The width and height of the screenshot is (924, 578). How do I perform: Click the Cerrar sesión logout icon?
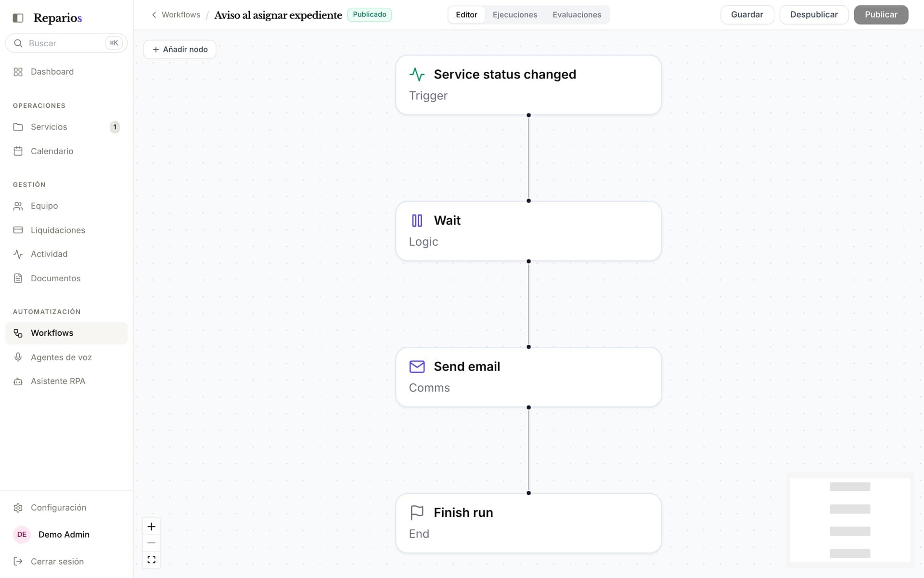coord(18,562)
